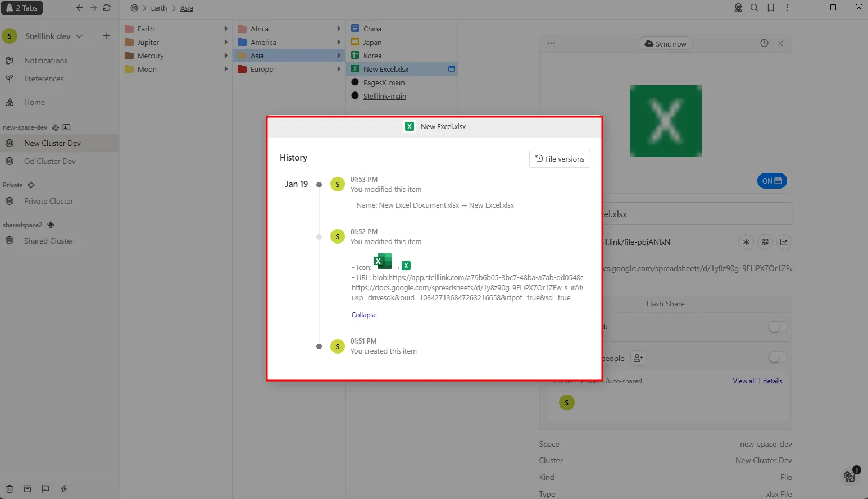
Task: Click the trash icon in bottom bar
Action: [10, 489]
